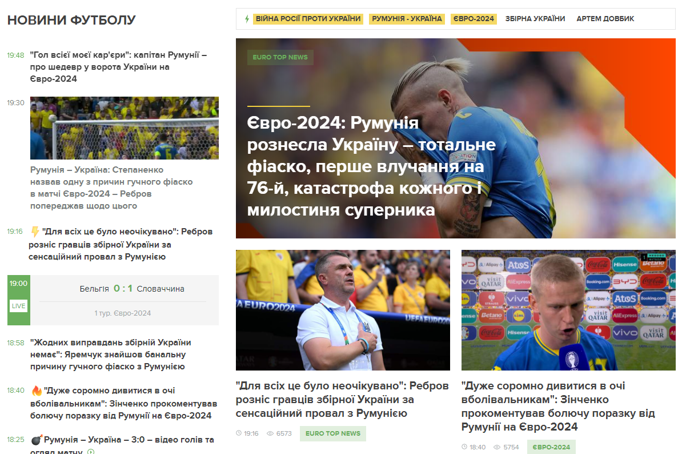Select the РУМУНІЯ - УКРАЇНА tag
The width and height of the screenshot is (698, 454).
click(407, 19)
